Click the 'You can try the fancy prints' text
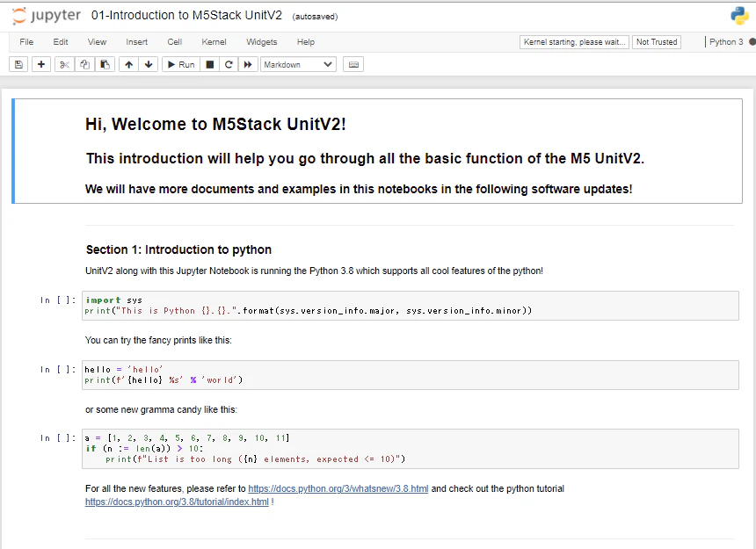 158,340
